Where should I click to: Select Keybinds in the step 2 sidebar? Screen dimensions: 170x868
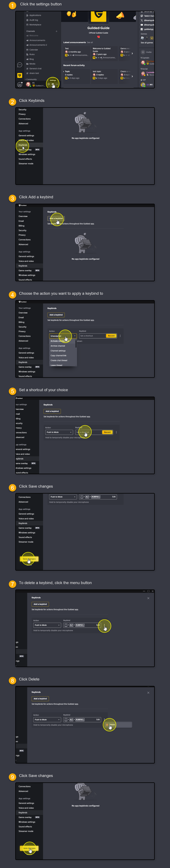(x=23, y=145)
